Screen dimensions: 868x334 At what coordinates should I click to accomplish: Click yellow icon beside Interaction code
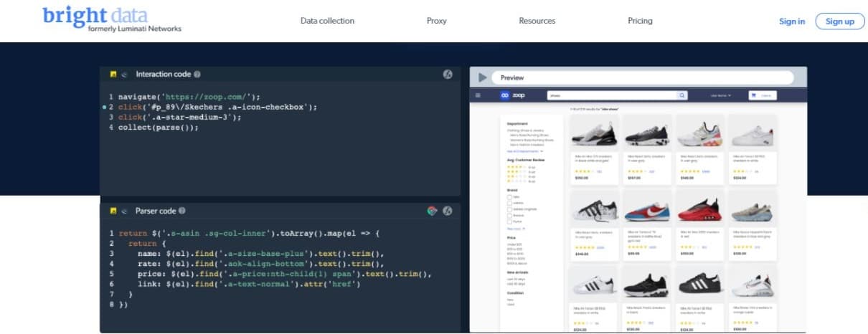click(x=113, y=74)
